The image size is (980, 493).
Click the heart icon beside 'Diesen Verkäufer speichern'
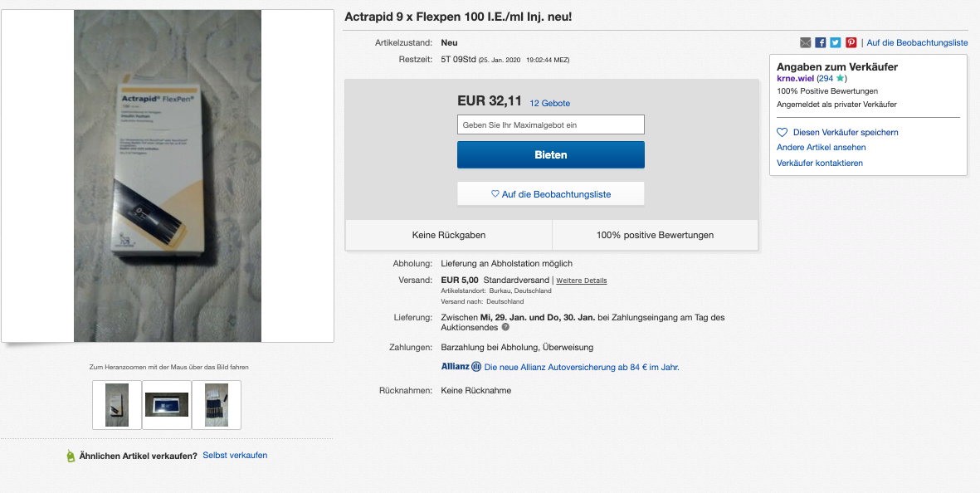782,132
